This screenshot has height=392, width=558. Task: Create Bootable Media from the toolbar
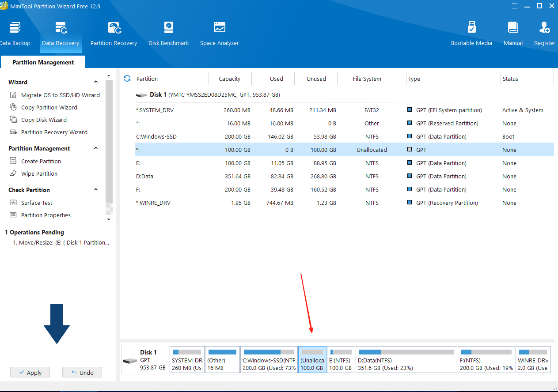tap(471, 34)
